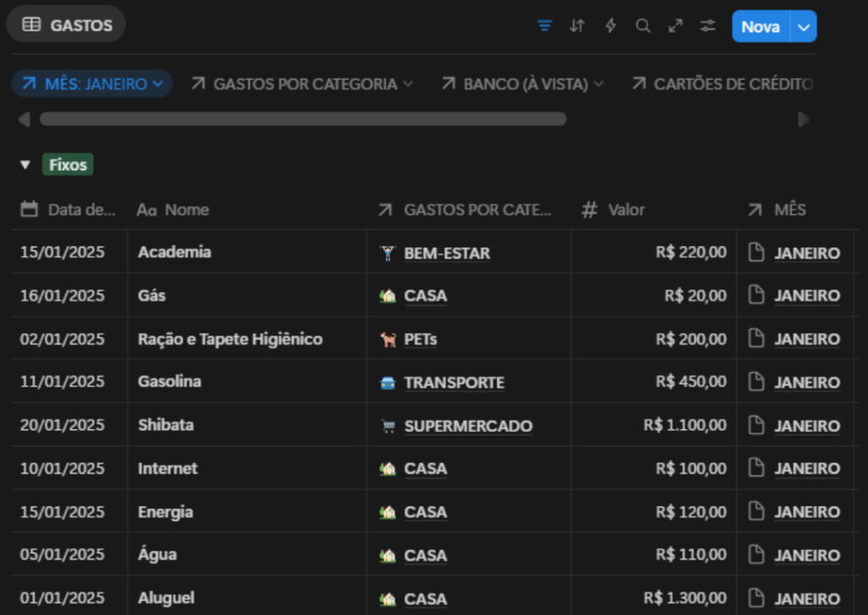The image size is (868, 615).
Task: Click the lightning bolt automations icon
Action: 610,26
